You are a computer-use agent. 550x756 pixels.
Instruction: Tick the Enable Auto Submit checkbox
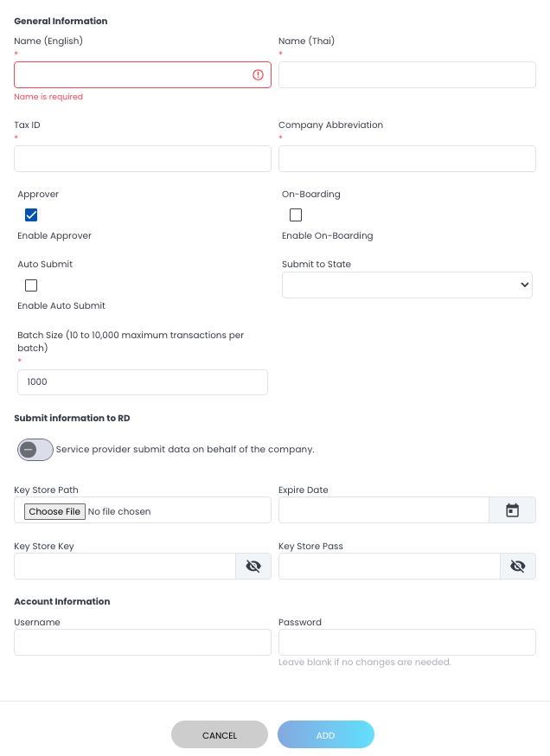pos(31,285)
